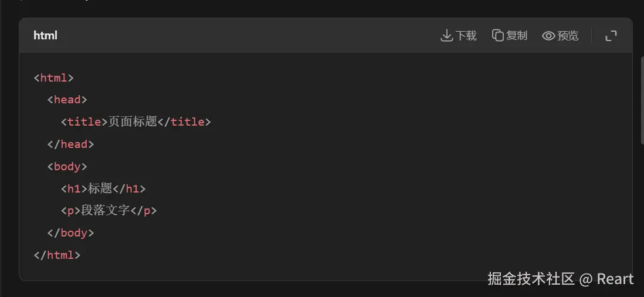Click the closing </html> tag
The width and height of the screenshot is (644, 297).
pos(57,255)
